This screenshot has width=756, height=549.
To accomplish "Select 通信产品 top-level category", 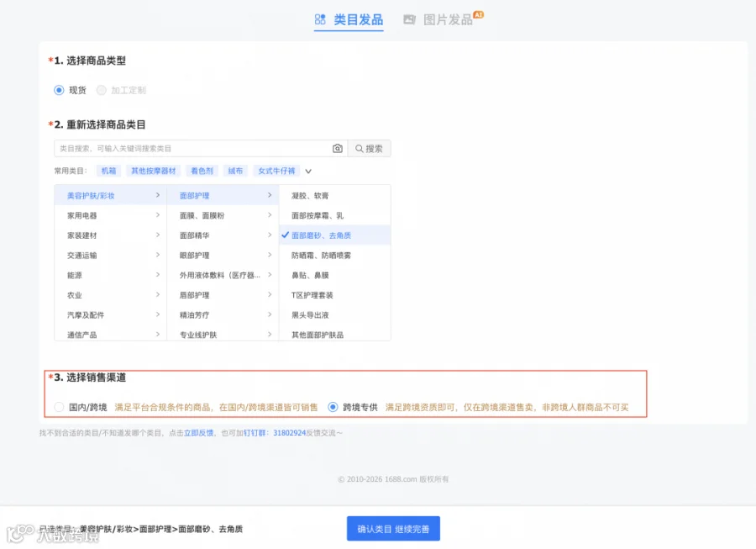I will click(x=110, y=335).
